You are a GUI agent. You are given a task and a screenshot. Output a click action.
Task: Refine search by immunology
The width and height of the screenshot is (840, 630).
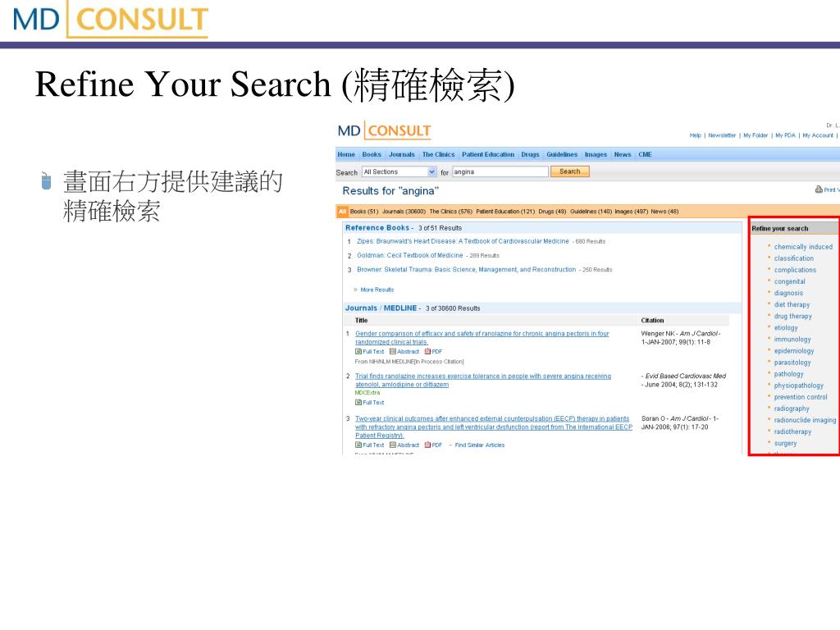pos(792,339)
